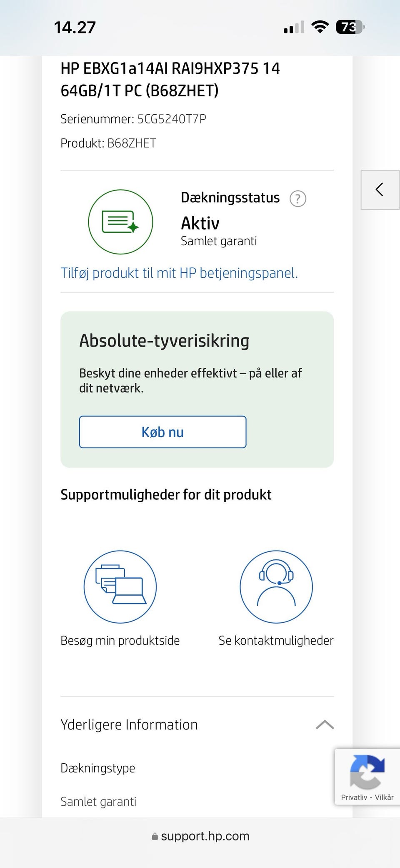This screenshot has width=400, height=868.
Task: Open the printer and laptop product page icon
Action: (x=120, y=587)
